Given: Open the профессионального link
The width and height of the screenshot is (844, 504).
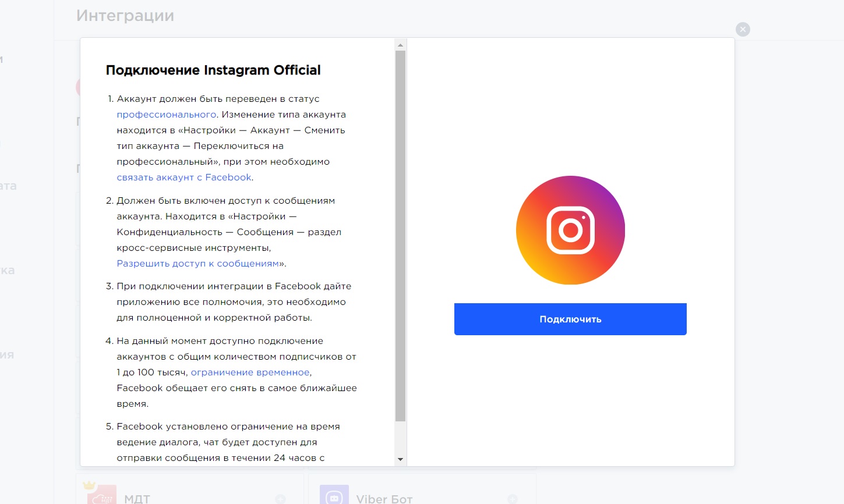Looking at the screenshot, I should [167, 115].
